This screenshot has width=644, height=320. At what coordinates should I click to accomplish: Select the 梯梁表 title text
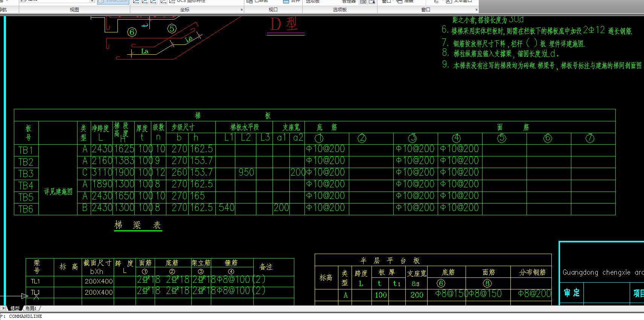click(x=138, y=225)
